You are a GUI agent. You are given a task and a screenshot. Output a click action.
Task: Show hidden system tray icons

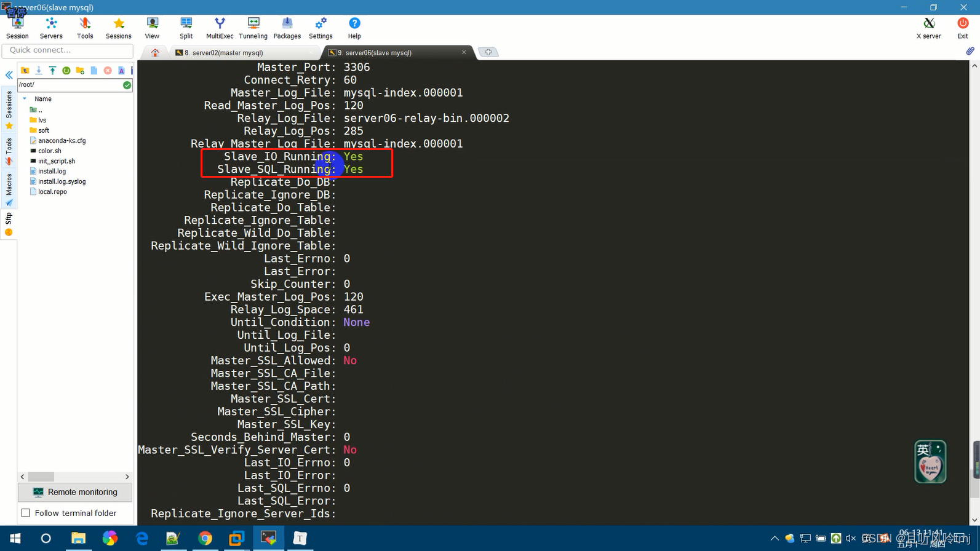coord(775,539)
